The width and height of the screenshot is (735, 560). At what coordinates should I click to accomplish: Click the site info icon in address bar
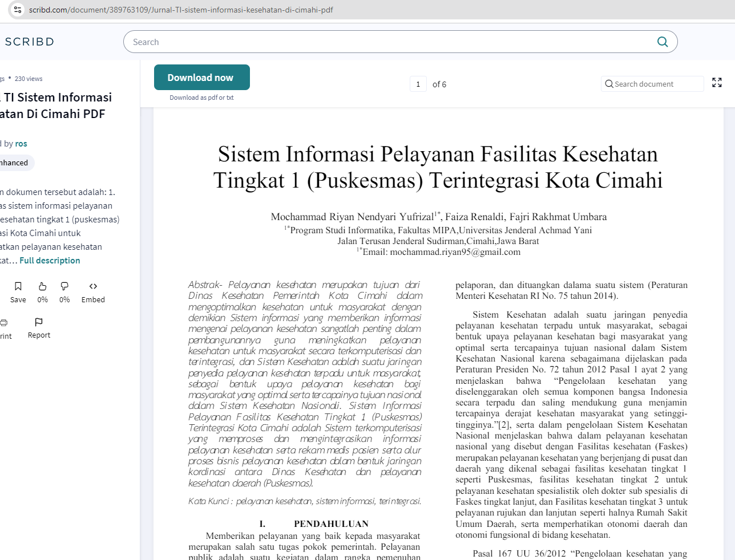[x=18, y=10]
